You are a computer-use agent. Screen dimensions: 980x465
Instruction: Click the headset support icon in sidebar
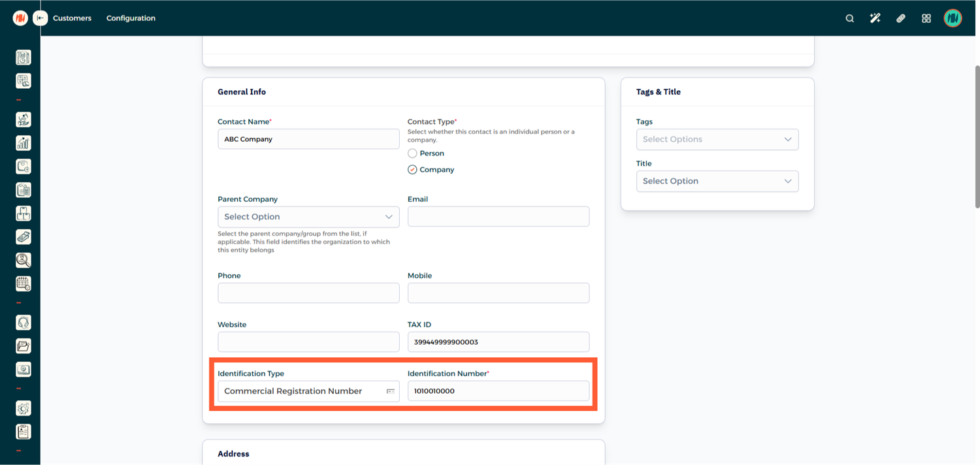pos(23,323)
